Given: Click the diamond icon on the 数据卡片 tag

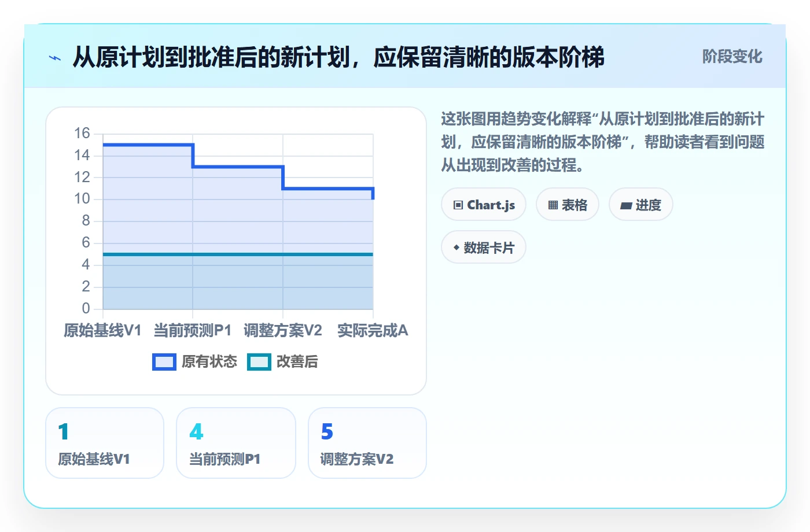Looking at the screenshot, I should click(x=456, y=248).
